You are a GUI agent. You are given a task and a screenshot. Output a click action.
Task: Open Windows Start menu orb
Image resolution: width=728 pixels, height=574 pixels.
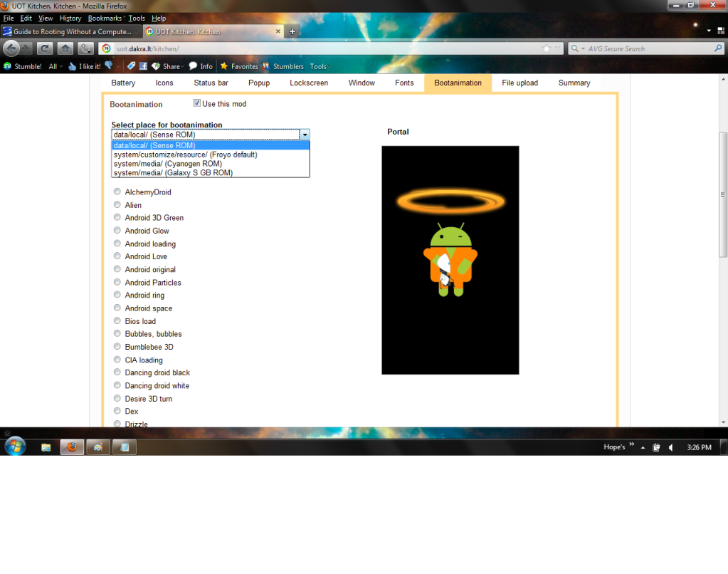pos(15,447)
